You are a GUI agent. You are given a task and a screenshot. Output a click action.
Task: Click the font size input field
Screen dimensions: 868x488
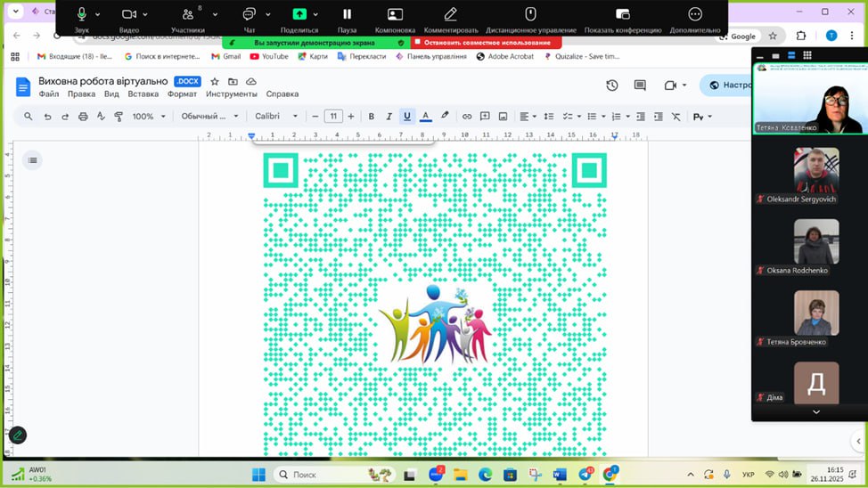332,117
